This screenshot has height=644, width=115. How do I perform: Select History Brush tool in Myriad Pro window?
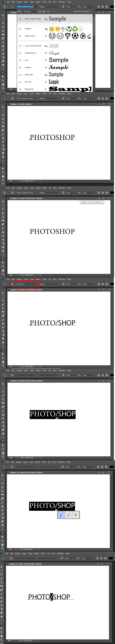(3, 327)
